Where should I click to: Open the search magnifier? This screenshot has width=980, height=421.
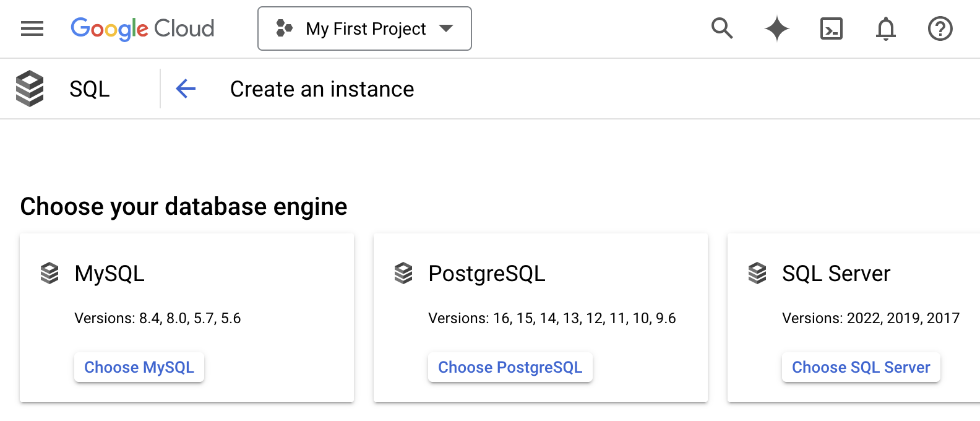click(722, 28)
